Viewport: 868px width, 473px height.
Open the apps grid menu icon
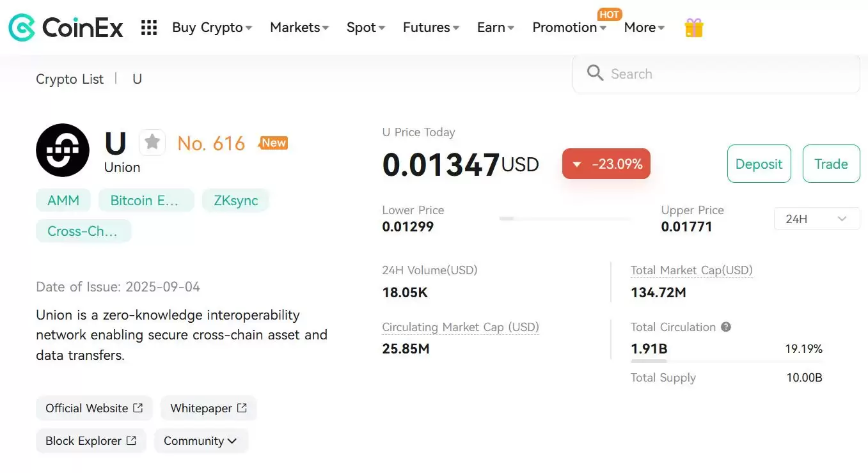click(x=149, y=27)
